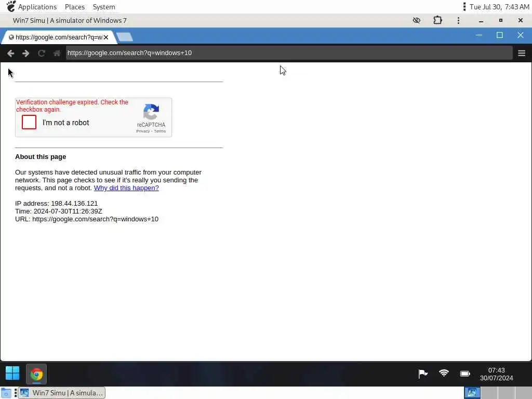The height and width of the screenshot is (399, 532).
Task: Click the IP address 198.44.136.121 text
Action: pos(56,204)
